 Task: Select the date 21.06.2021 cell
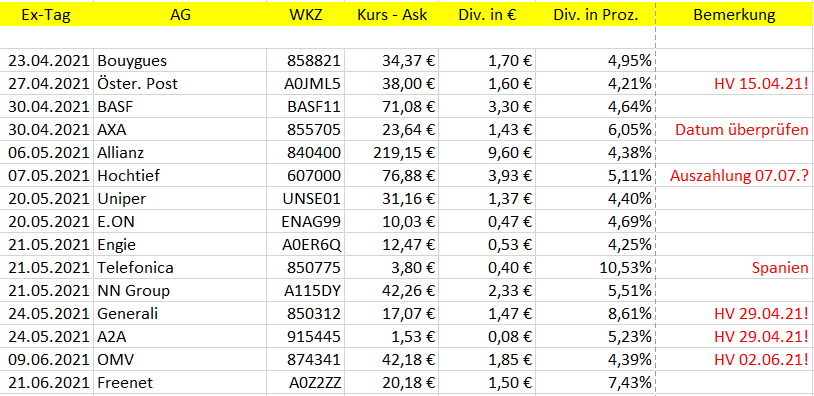click(47, 383)
